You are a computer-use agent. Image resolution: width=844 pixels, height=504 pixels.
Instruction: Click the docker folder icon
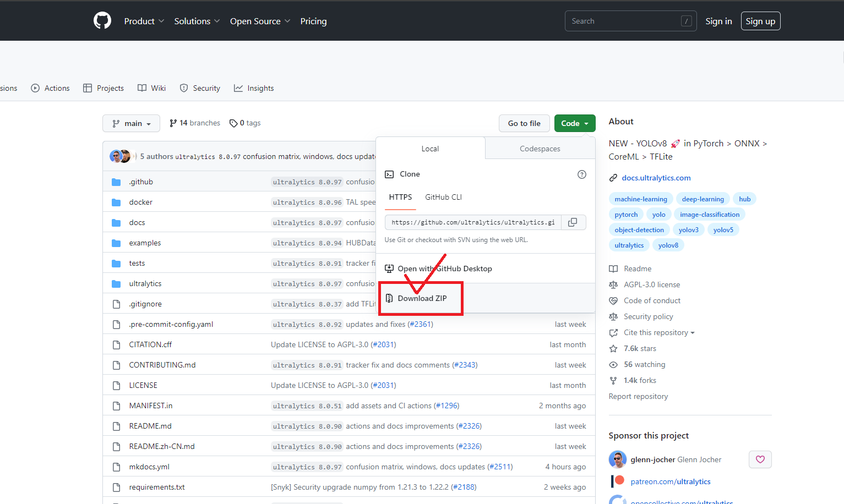point(116,202)
